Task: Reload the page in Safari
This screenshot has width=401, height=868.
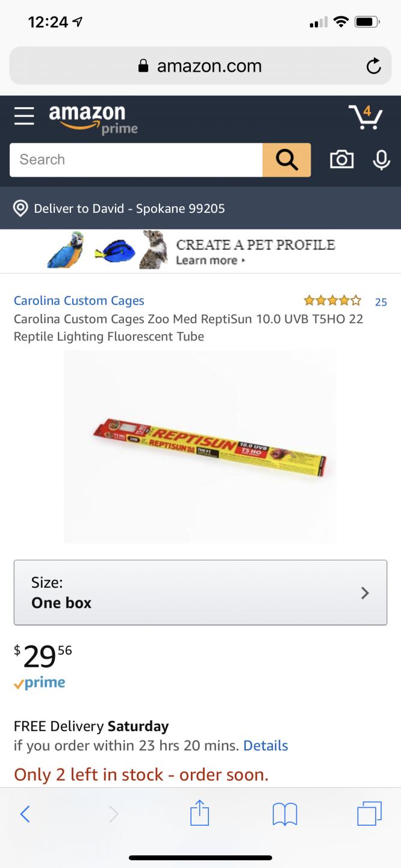Action: pos(373,66)
